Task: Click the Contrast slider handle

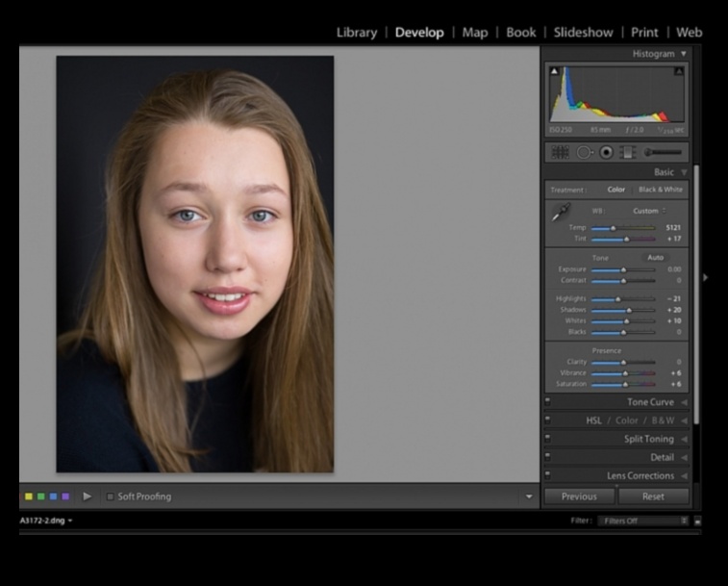Action: tap(623, 281)
